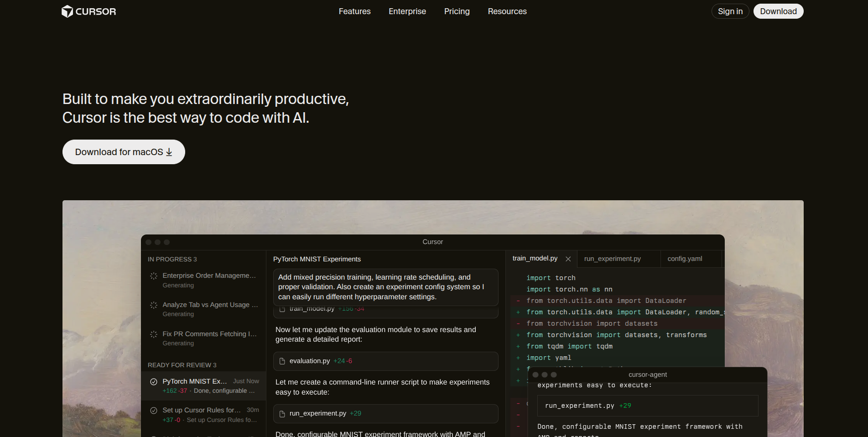Open the Features navigation menu
This screenshot has height=437, width=868.
point(354,11)
